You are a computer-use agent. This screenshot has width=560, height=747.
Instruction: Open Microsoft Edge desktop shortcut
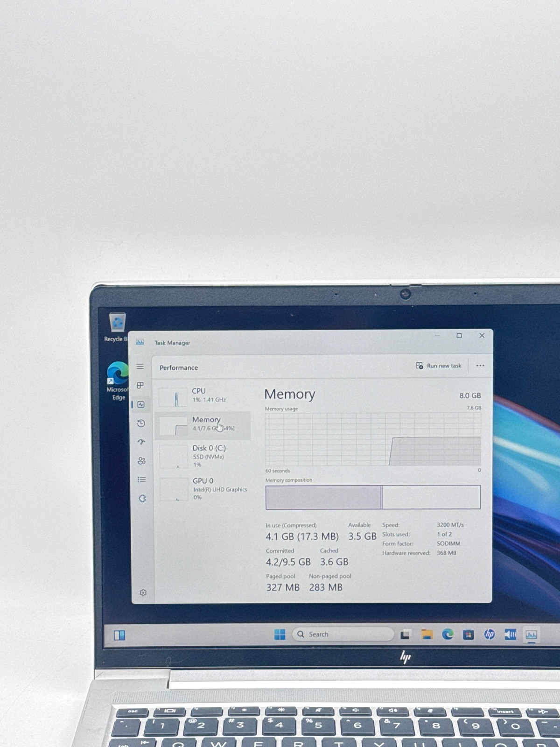click(x=117, y=381)
